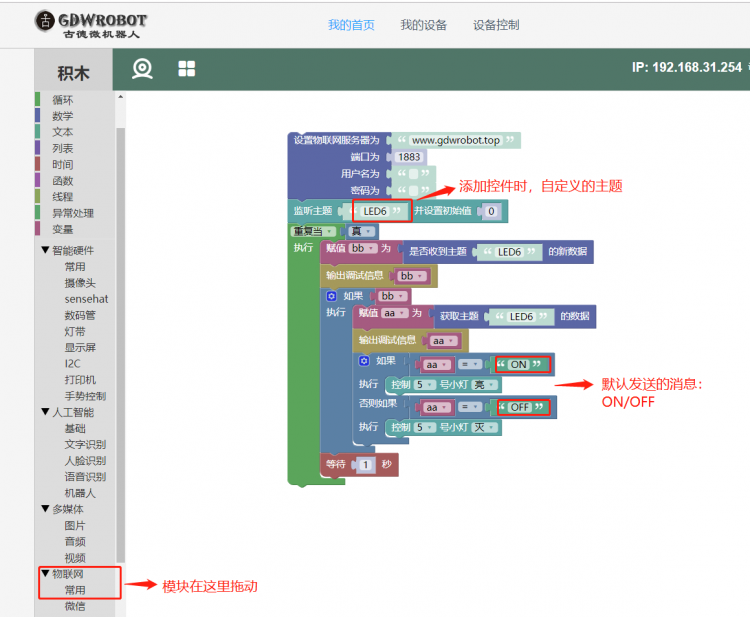This screenshot has width=750, height=617.
Task: Select 常用 under 智能硬件
Action: pyautogui.click(x=75, y=266)
